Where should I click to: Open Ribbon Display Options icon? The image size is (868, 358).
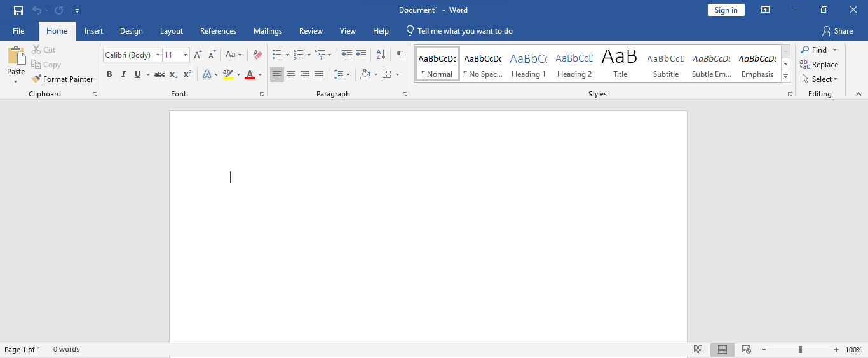(x=765, y=10)
